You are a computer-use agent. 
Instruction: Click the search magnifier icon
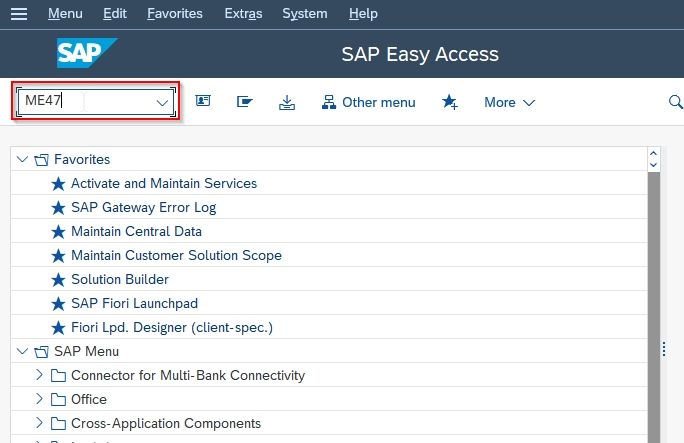click(675, 102)
